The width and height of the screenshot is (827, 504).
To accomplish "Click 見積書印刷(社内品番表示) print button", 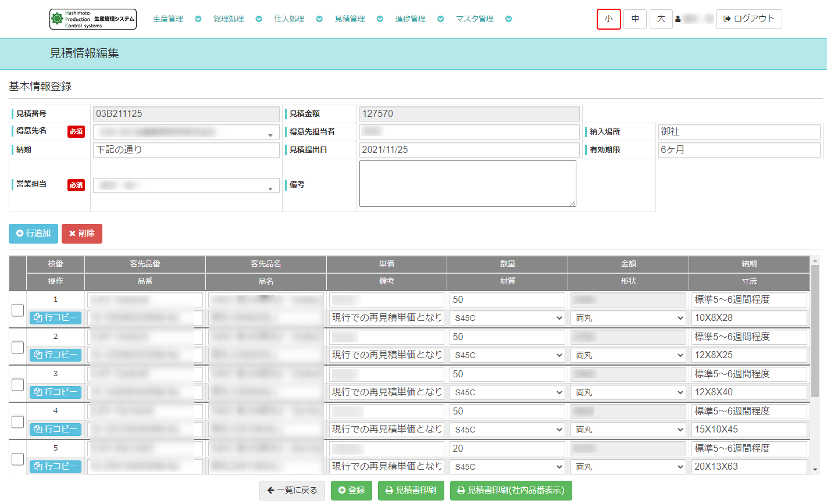I will pyautogui.click(x=511, y=491).
